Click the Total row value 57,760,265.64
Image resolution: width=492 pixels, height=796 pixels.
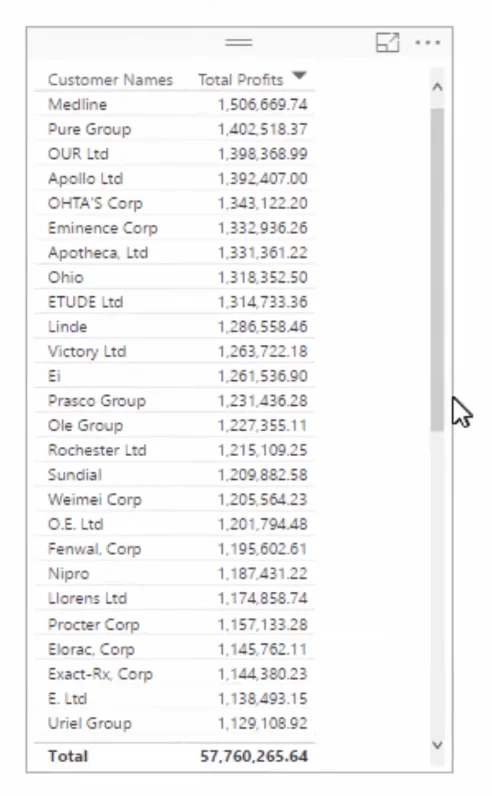click(x=254, y=756)
